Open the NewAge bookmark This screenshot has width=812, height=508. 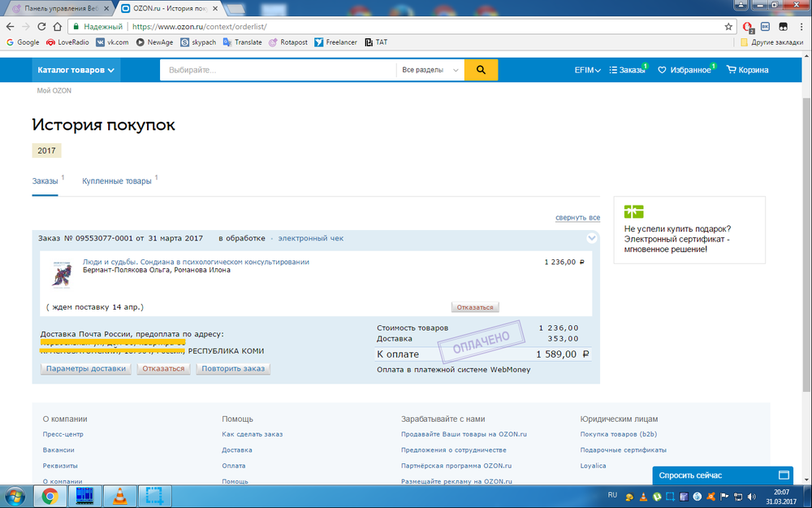tap(154, 42)
